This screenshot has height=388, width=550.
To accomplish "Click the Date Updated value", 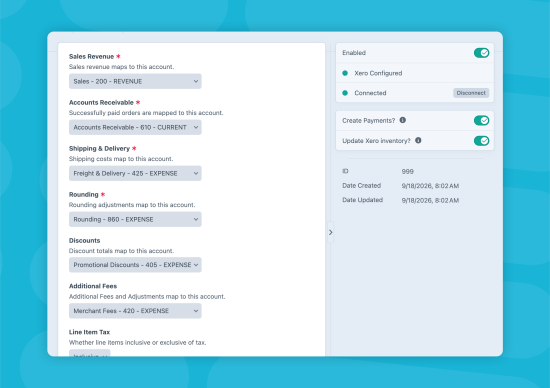I will tap(430, 200).
